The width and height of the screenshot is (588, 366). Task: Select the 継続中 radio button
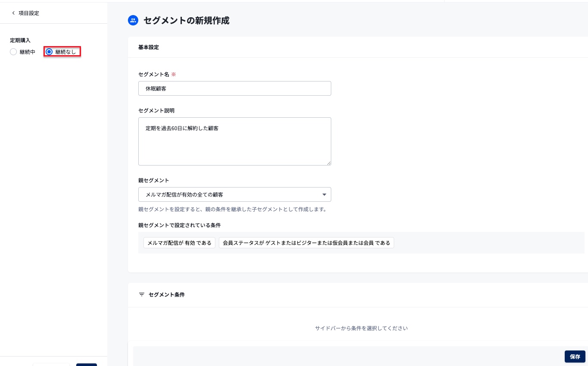coord(13,52)
